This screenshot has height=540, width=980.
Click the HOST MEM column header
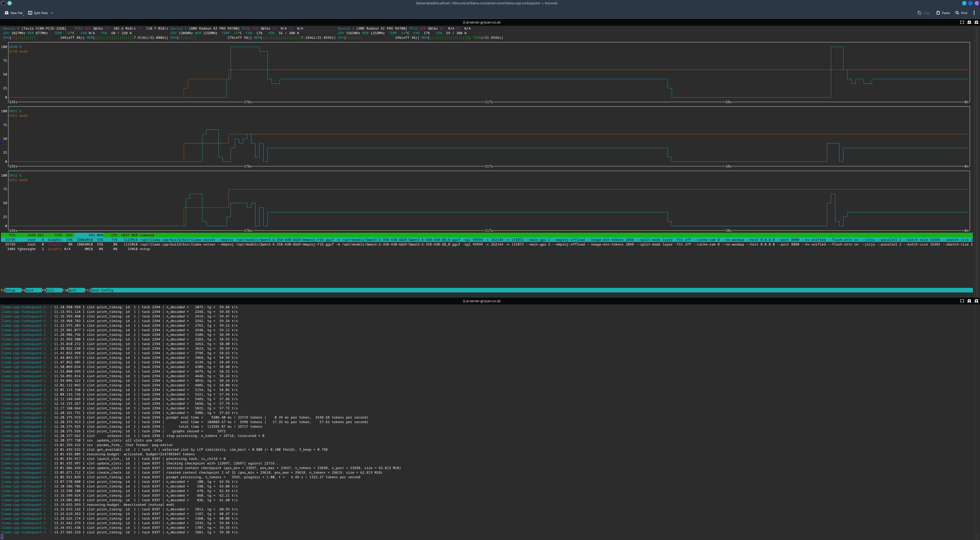(x=129, y=235)
